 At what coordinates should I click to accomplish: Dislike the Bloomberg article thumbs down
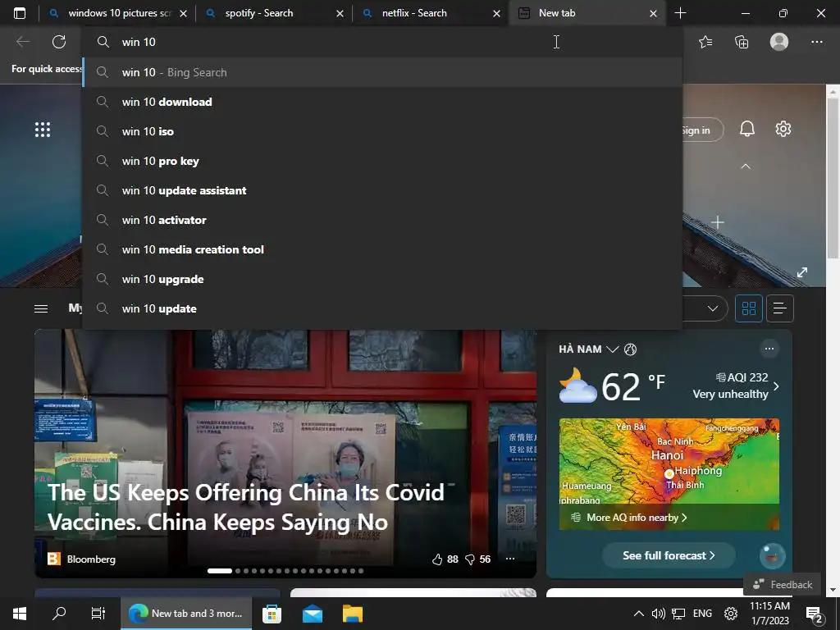tap(470, 559)
